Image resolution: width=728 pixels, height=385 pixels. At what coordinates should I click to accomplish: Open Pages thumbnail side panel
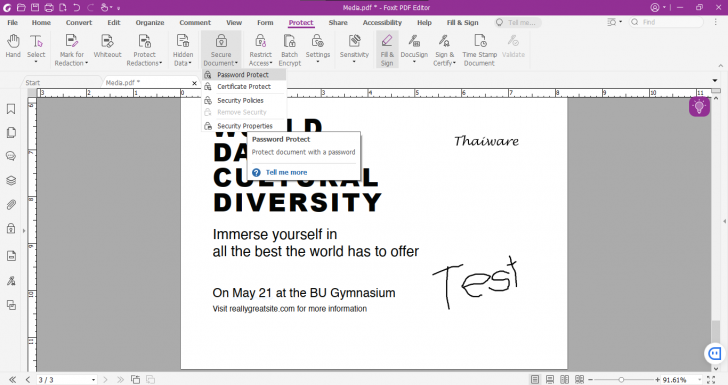[11, 133]
